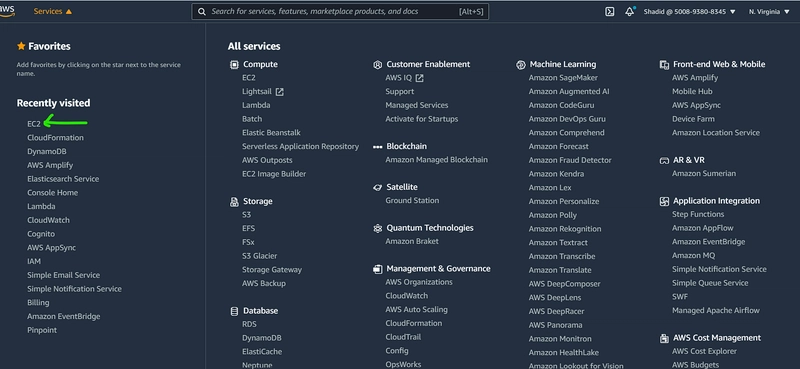This screenshot has height=369, width=800.
Task: Click the Satellite category icon
Action: 378,187
